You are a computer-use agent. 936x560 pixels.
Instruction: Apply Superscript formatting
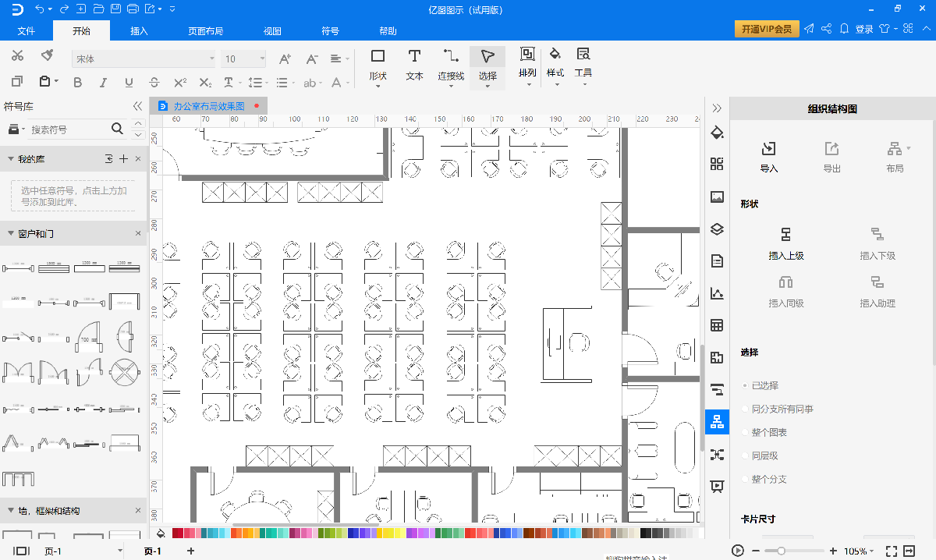click(x=180, y=82)
